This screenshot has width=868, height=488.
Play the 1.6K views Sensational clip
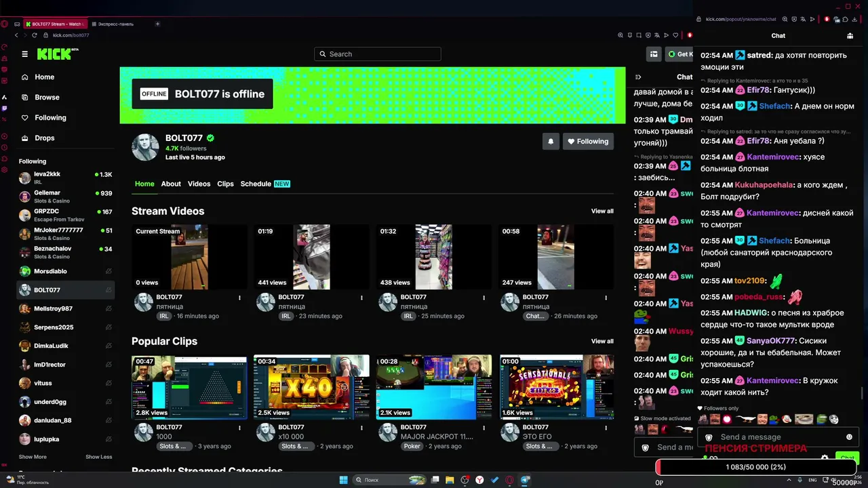pos(556,387)
